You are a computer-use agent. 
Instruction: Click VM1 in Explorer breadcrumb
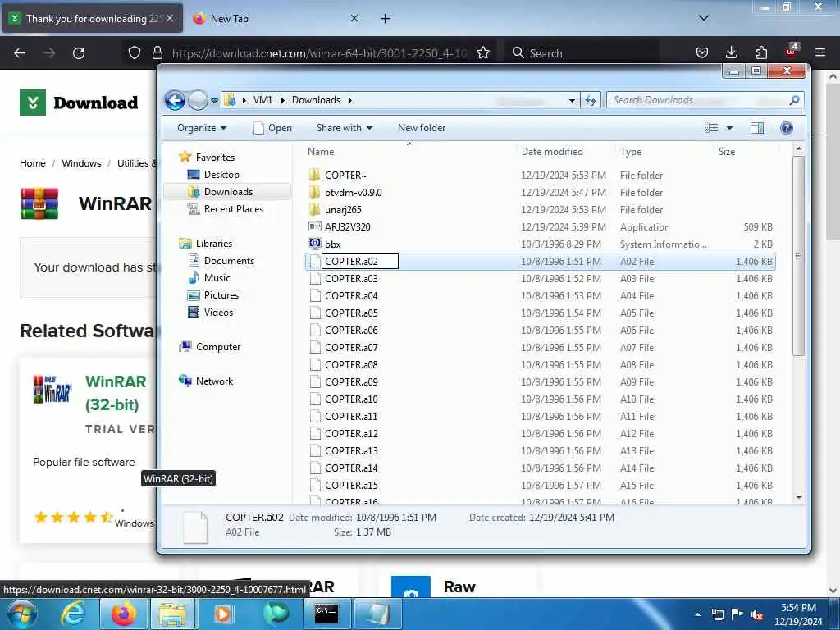point(262,100)
